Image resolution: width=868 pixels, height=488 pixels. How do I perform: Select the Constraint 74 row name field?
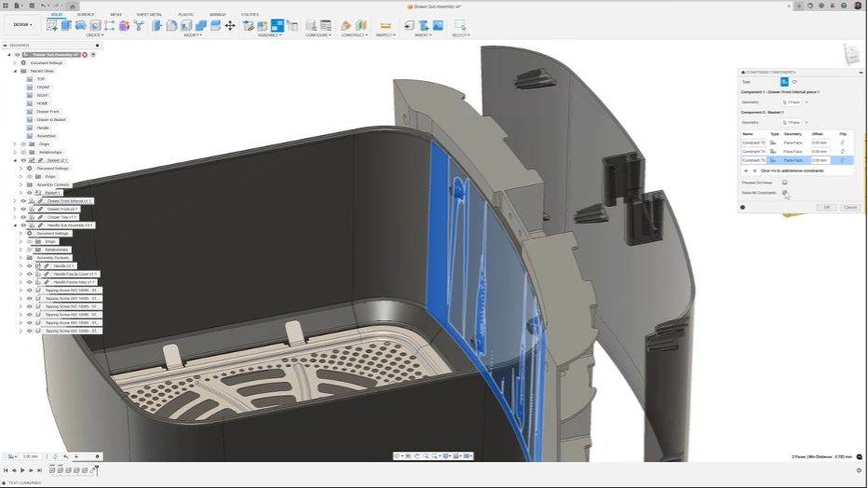(x=754, y=152)
